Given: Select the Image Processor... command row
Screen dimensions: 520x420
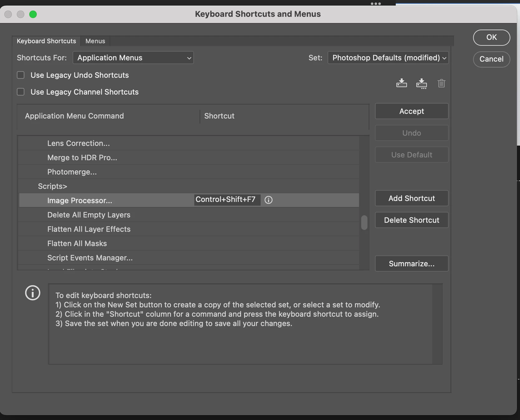Looking at the screenshot, I should pyautogui.click(x=189, y=200).
